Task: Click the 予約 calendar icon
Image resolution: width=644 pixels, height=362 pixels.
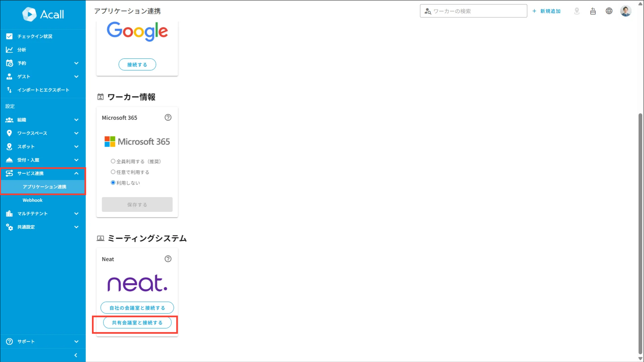Action: tap(9, 63)
